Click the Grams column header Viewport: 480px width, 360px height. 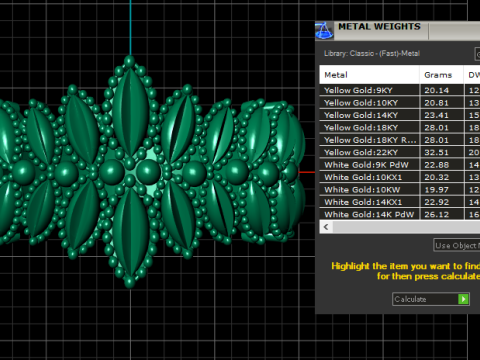pyautogui.click(x=441, y=75)
